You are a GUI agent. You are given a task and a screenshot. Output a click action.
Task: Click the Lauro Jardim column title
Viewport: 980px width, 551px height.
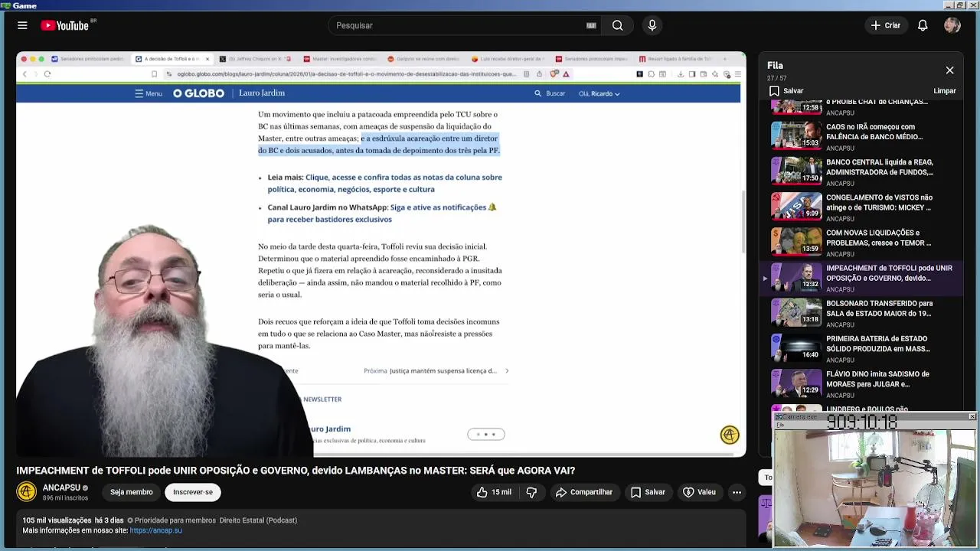[262, 93]
